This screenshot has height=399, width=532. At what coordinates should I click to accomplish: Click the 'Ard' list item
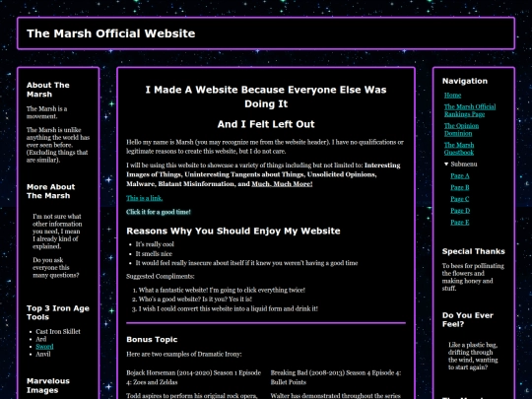coord(41,339)
